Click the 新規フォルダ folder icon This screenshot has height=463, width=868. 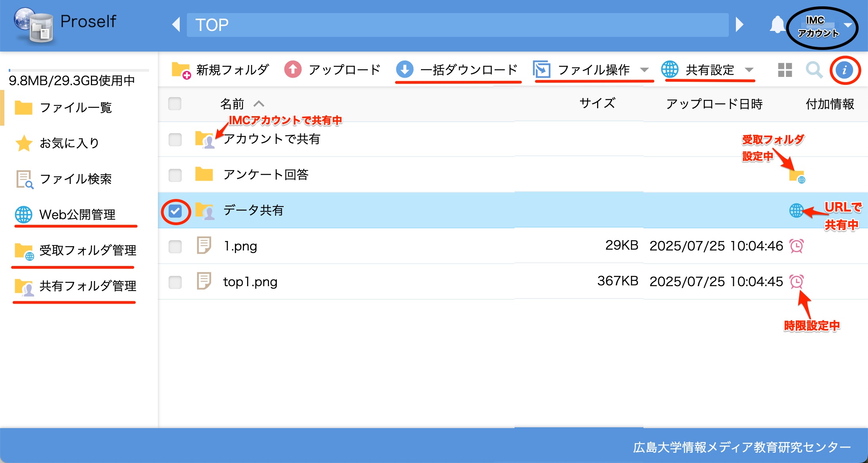tap(181, 70)
